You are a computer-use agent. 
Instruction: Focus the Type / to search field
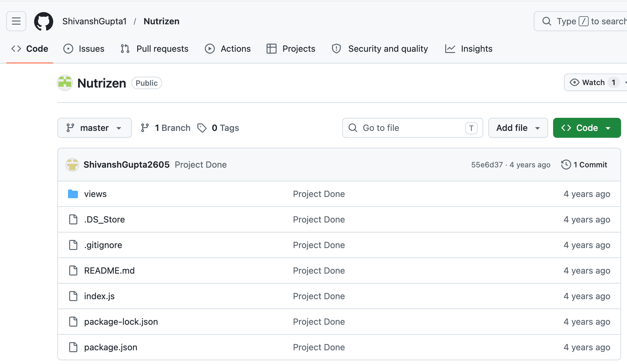pos(581,21)
